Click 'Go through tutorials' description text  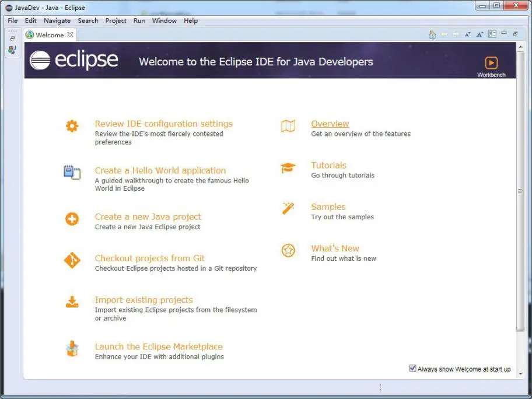(x=342, y=176)
